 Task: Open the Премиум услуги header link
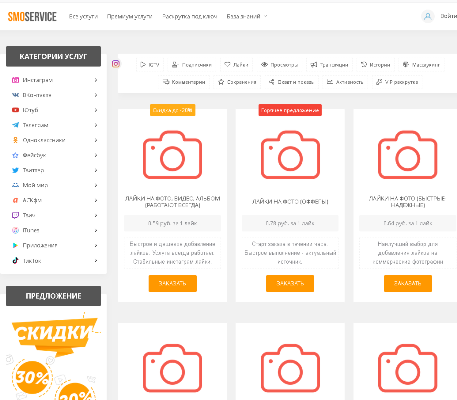[x=129, y=16]
